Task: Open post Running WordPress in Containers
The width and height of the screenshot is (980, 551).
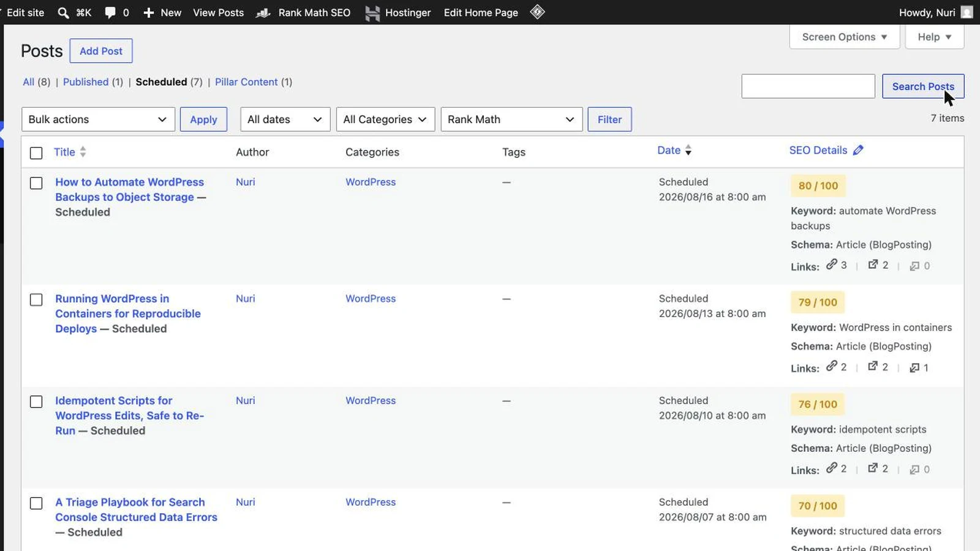Action: point(128,313)
